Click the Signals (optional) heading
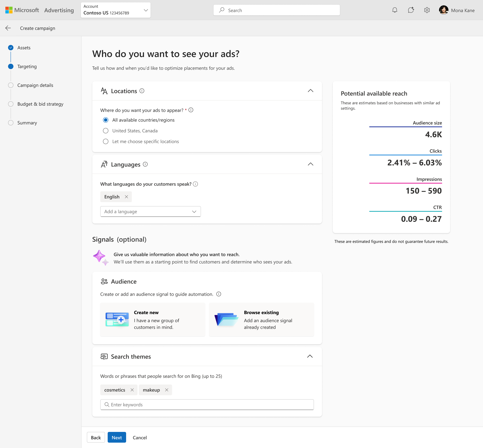The image size is (483, 448). pos(119,239)
